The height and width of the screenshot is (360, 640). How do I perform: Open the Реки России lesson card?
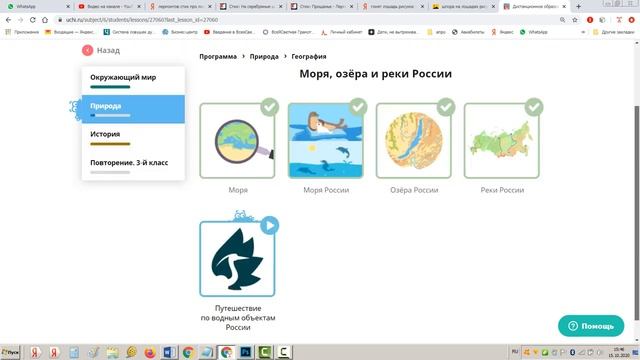[x=502, y=140]
